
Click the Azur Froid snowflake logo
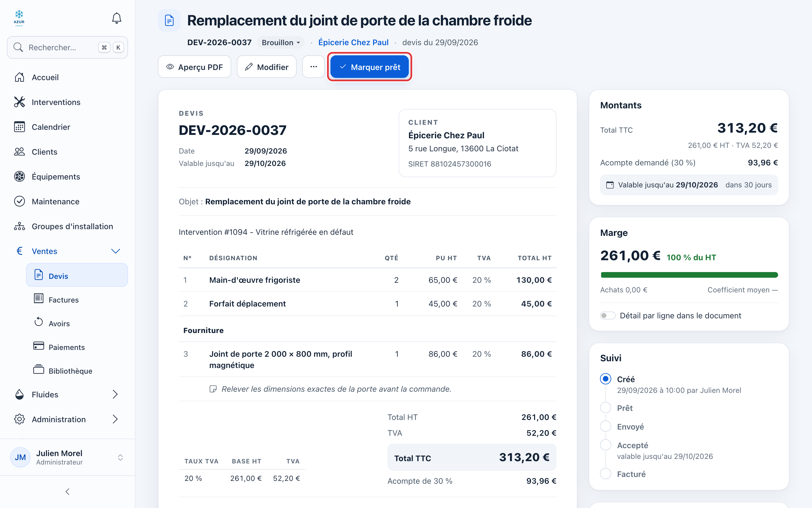point(19,18)
